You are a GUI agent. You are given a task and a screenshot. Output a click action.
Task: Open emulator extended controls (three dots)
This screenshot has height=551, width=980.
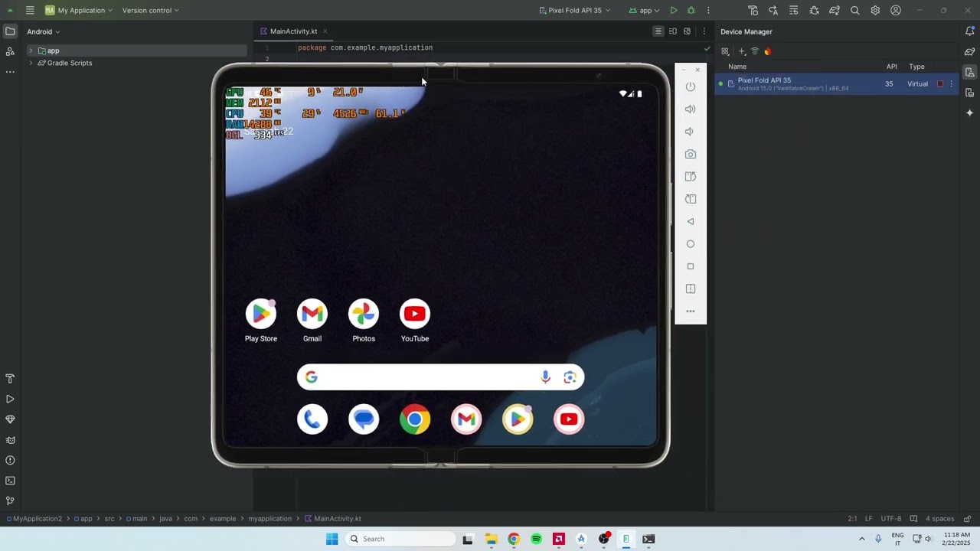click(x=690, y=311)
